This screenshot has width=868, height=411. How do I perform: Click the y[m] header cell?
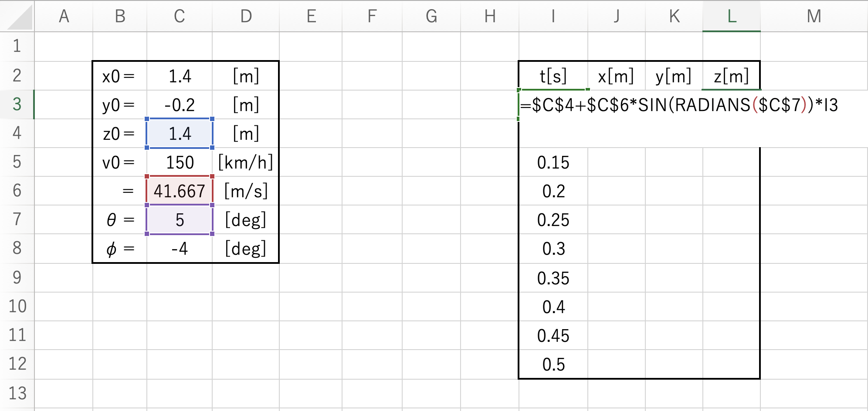pyautogui.click(x=674, y=76)
